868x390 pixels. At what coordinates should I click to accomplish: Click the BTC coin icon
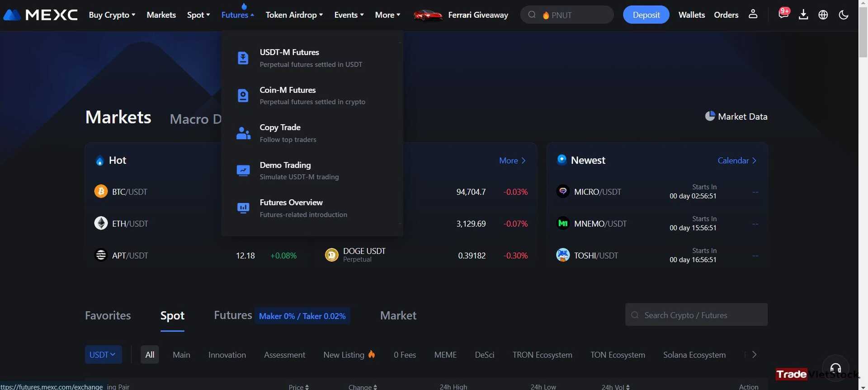point(101,191)
